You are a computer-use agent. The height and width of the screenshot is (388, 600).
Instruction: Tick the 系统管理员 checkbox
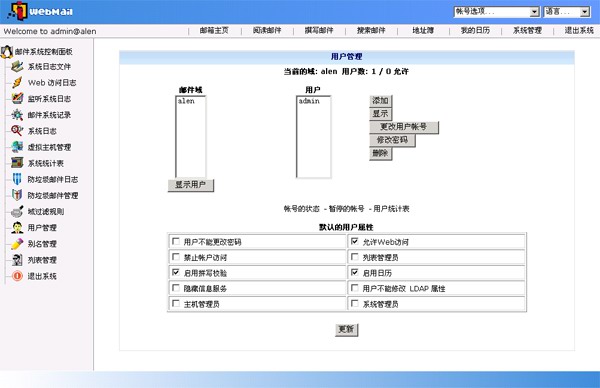(x=355, y=304)
